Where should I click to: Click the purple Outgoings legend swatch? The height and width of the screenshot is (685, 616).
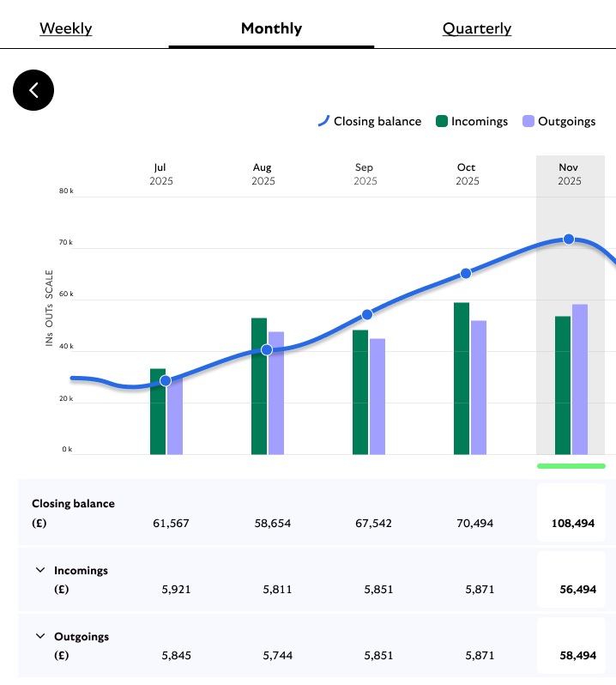[x=528, y=121]
